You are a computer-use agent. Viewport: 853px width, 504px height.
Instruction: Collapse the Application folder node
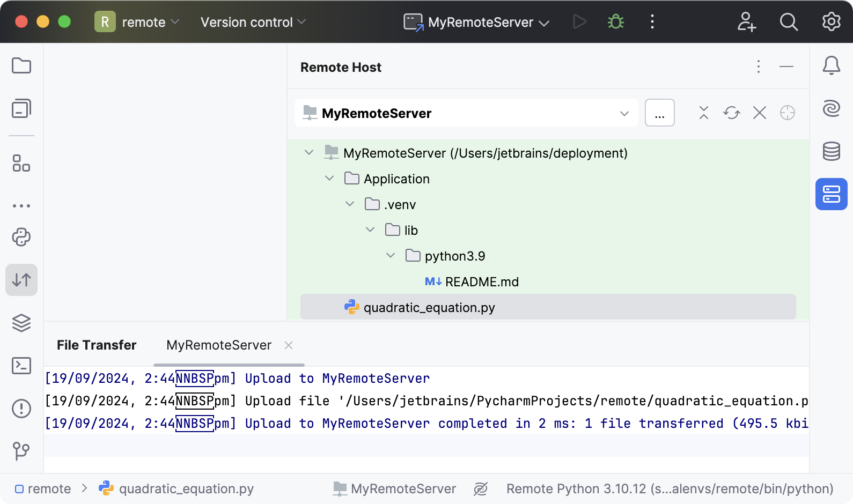[x=329, y=179]
